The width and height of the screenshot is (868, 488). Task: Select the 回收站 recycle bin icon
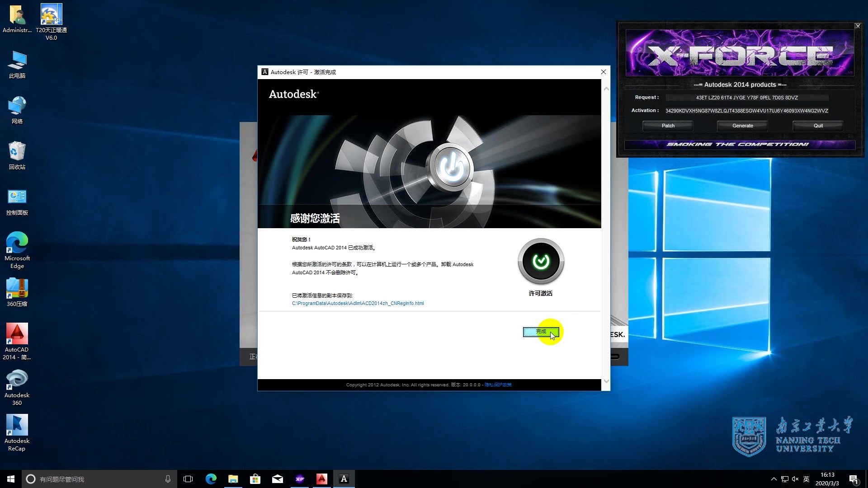pyautogui.click(x=17, y=156)
